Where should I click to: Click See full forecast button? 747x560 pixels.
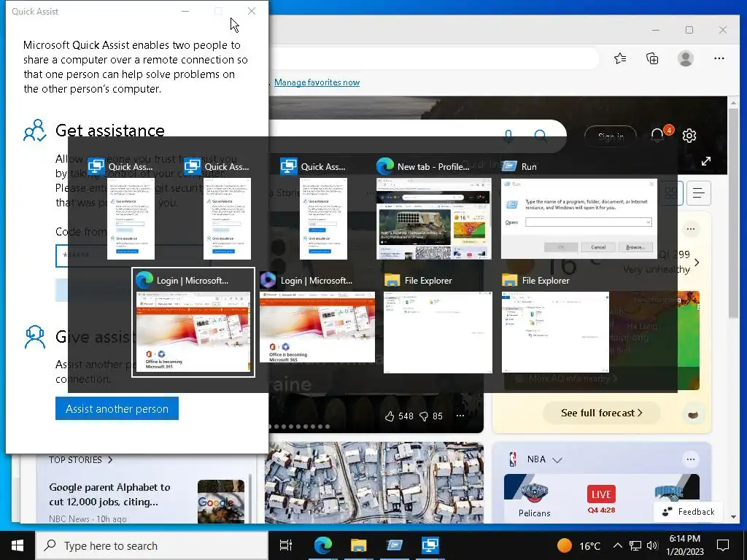point(601,413)
